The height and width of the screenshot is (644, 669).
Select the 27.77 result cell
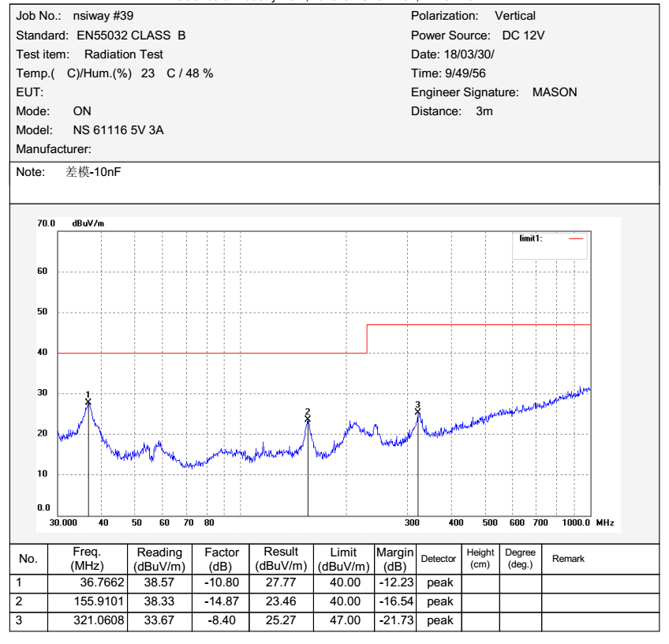click(x=281, y=582)
